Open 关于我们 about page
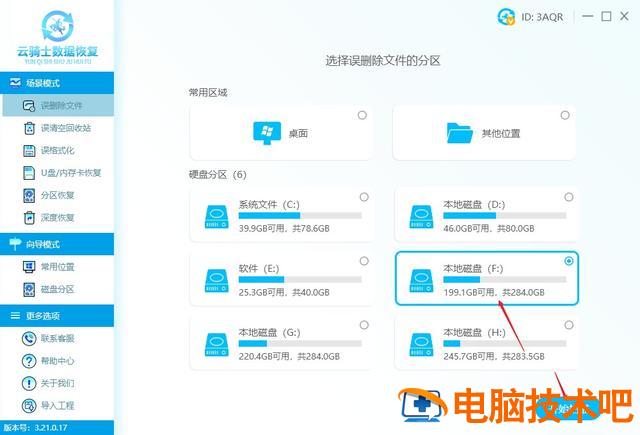The width and height of the screenshot is (640, 435). click(58, 383)
